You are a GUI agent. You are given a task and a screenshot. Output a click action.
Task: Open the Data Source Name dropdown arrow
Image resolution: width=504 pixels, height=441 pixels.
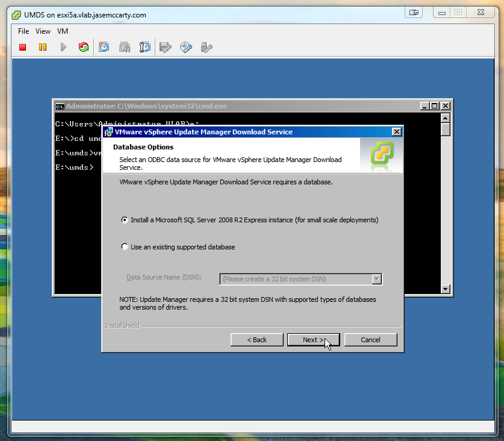(377, 279)
